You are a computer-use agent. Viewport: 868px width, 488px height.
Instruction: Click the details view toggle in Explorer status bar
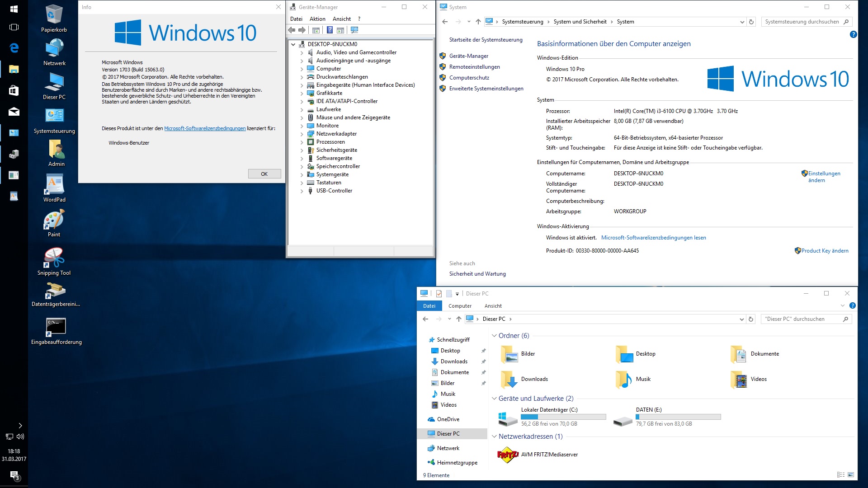pyautogui.click(x=840, y=475)
